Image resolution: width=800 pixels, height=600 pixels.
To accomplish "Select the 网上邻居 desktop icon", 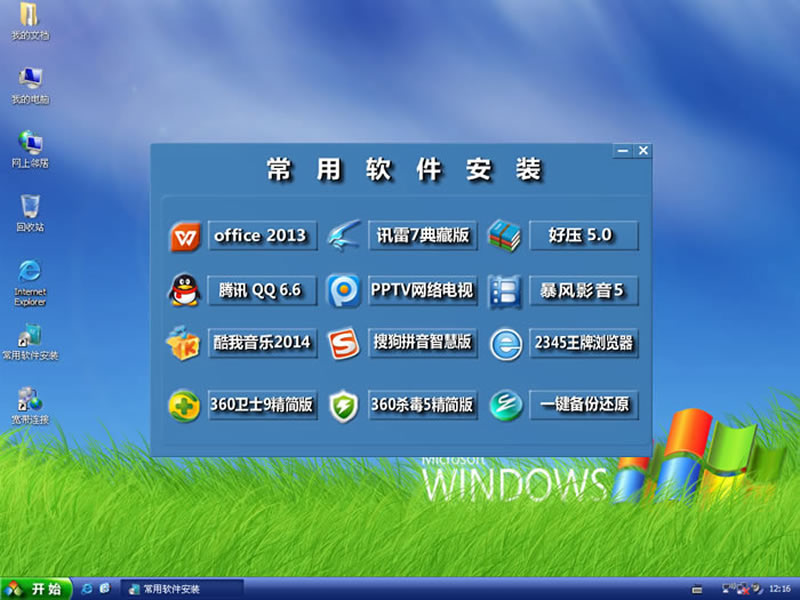I will [30, 149].
